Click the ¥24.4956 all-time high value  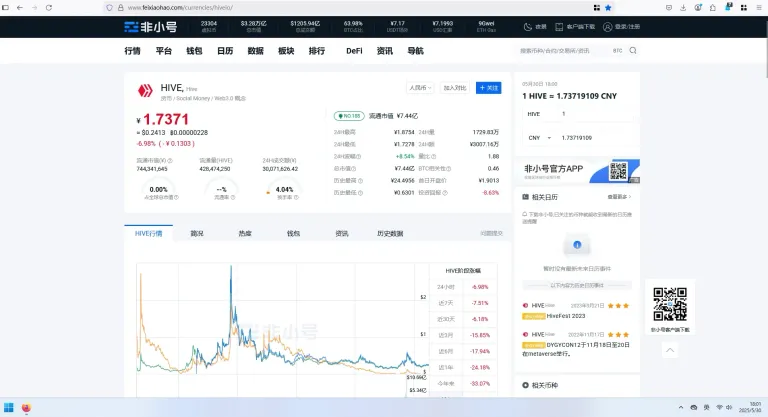click(403, 181)
